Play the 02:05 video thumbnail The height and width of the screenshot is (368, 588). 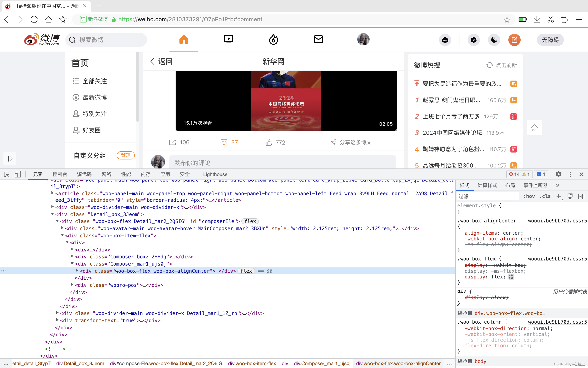point(286,101)
